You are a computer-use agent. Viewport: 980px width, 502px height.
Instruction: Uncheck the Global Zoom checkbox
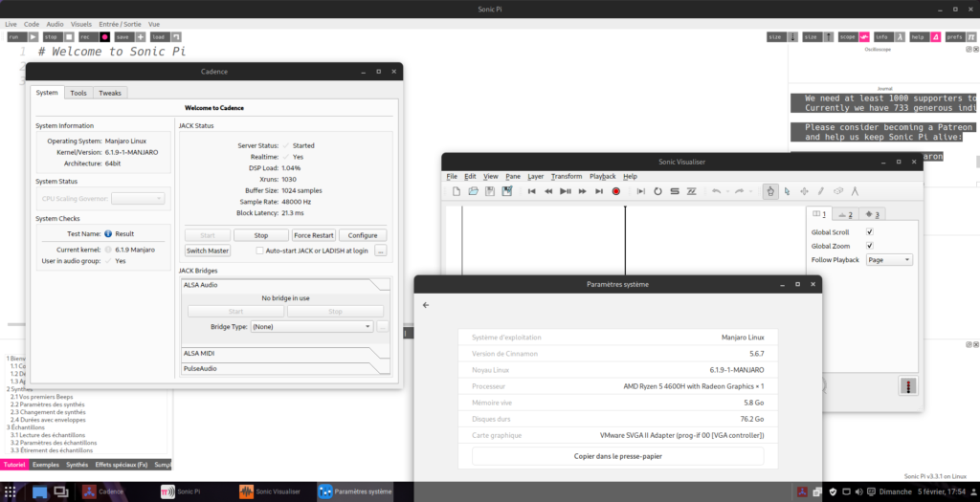[869, 246]
